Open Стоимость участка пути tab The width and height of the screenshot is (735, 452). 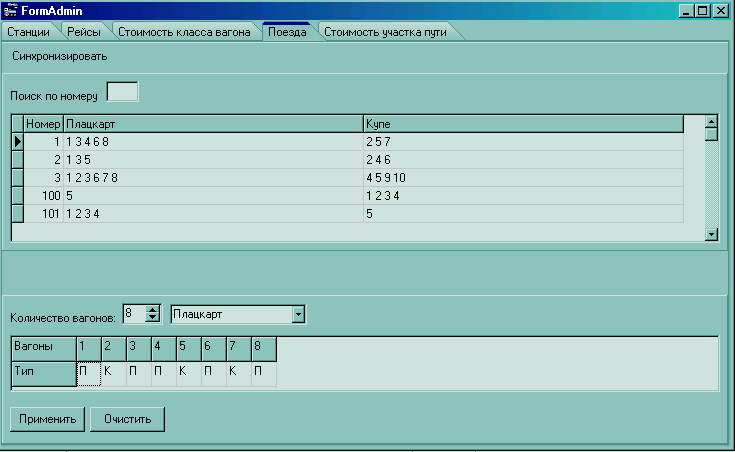click(x=385, y=32)
